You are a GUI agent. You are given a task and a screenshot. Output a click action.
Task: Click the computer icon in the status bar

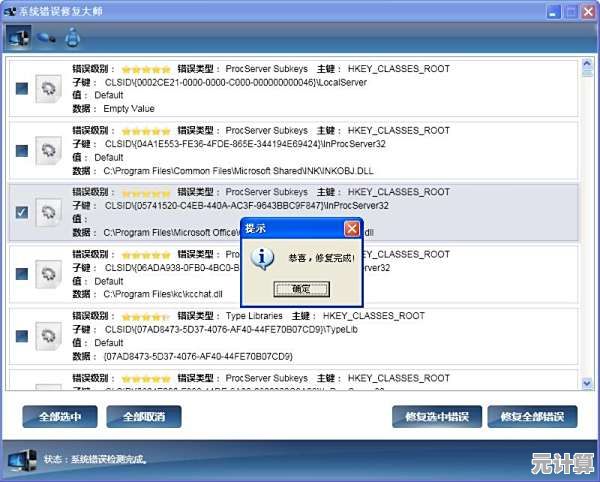point(21,460)
